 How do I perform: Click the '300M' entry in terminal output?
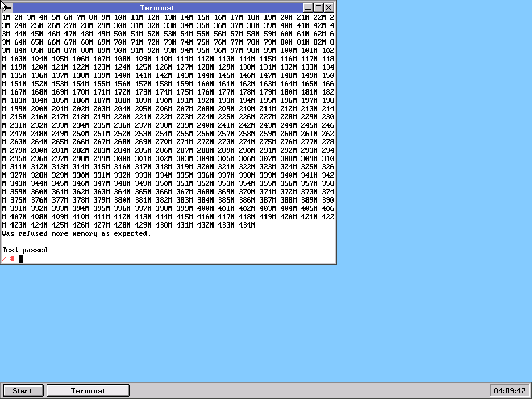tap(122, 159)
